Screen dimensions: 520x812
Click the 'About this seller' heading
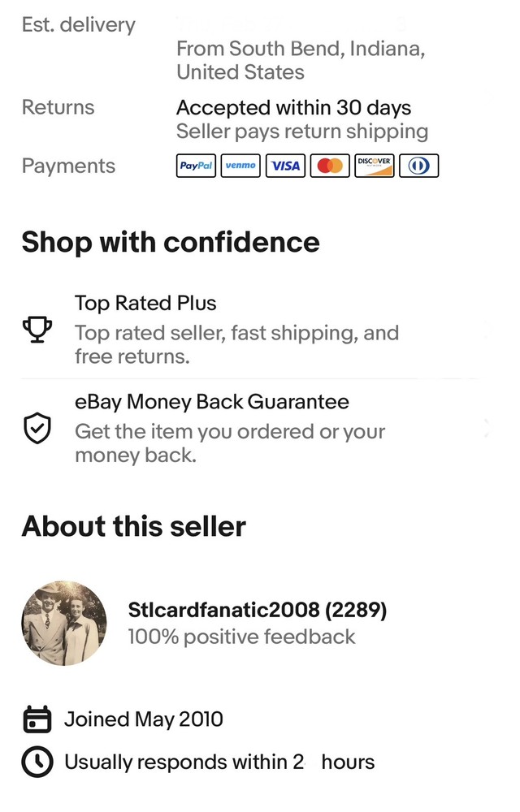click(x=133, y=526)
